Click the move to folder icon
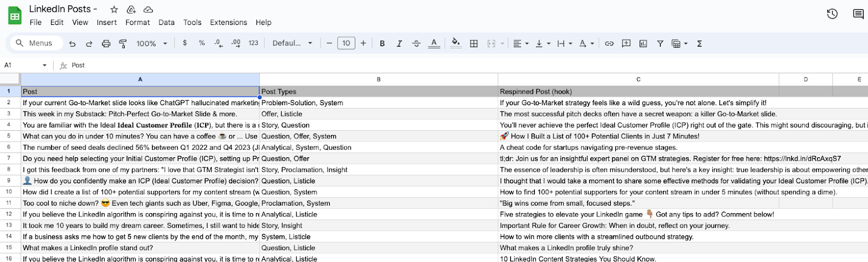 131,9
